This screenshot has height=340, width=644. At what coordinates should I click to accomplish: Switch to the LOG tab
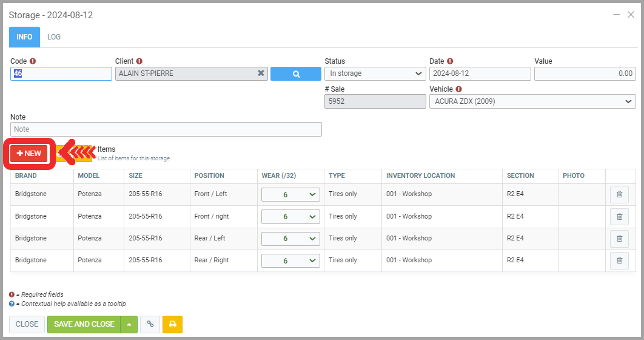54,37
